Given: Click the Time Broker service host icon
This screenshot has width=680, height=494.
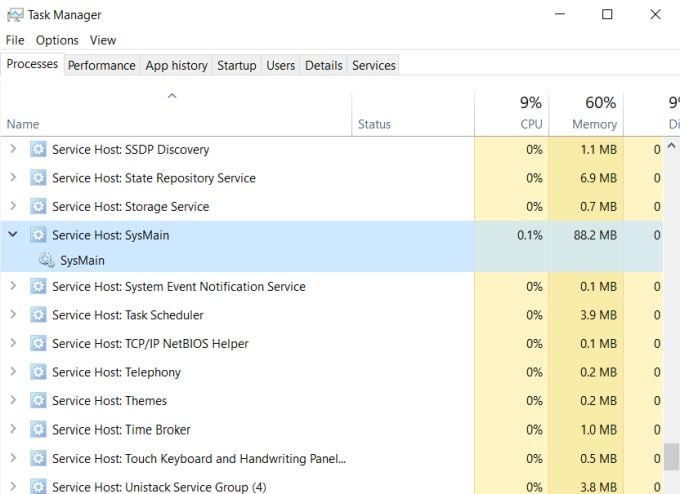Looking at the screenshot, I should pos(38,430).
